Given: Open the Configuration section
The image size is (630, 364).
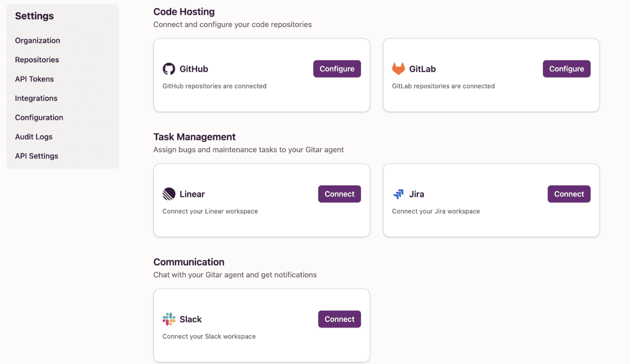Looking at the screenshot, I should [x=39, y=117].
